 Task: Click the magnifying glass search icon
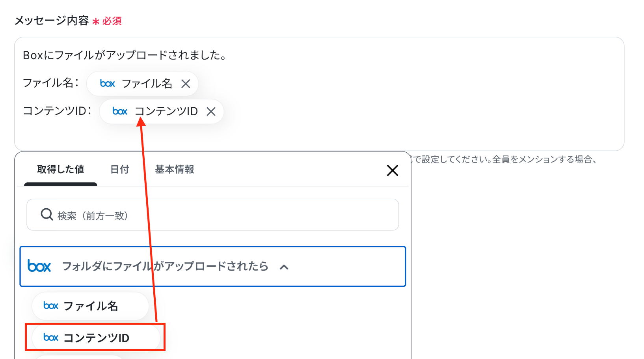(x=47, y=215)
